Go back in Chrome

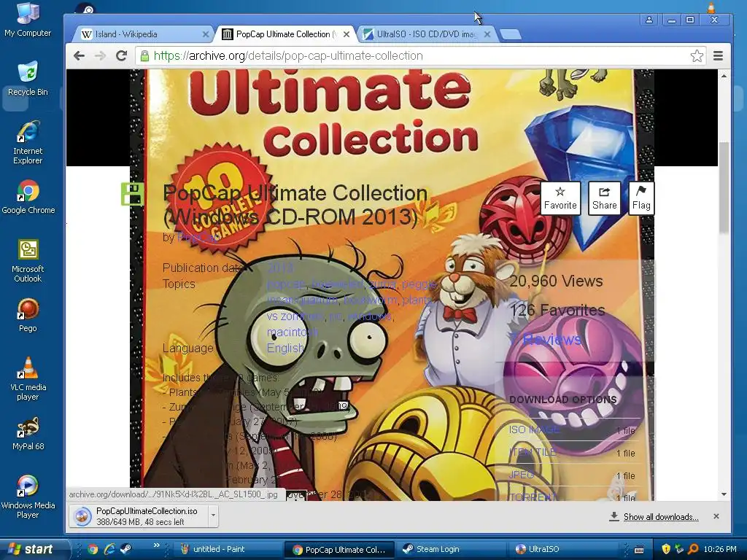coord(79,55)
